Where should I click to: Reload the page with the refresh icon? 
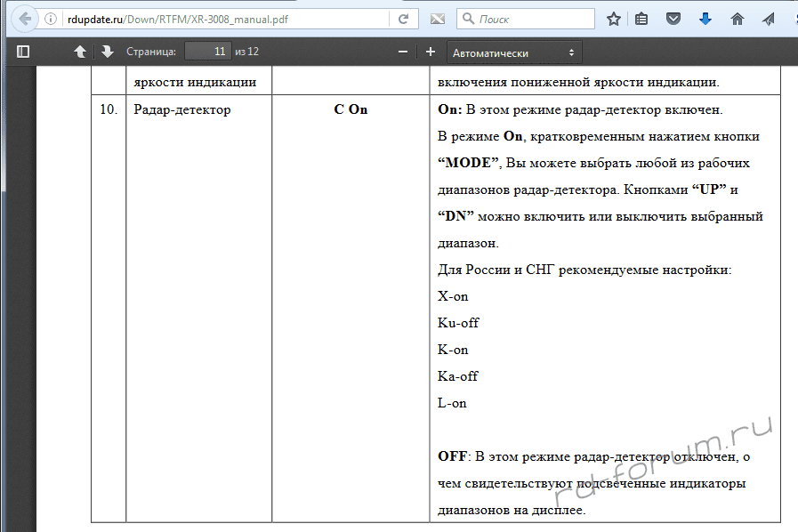tap(404, 19)
